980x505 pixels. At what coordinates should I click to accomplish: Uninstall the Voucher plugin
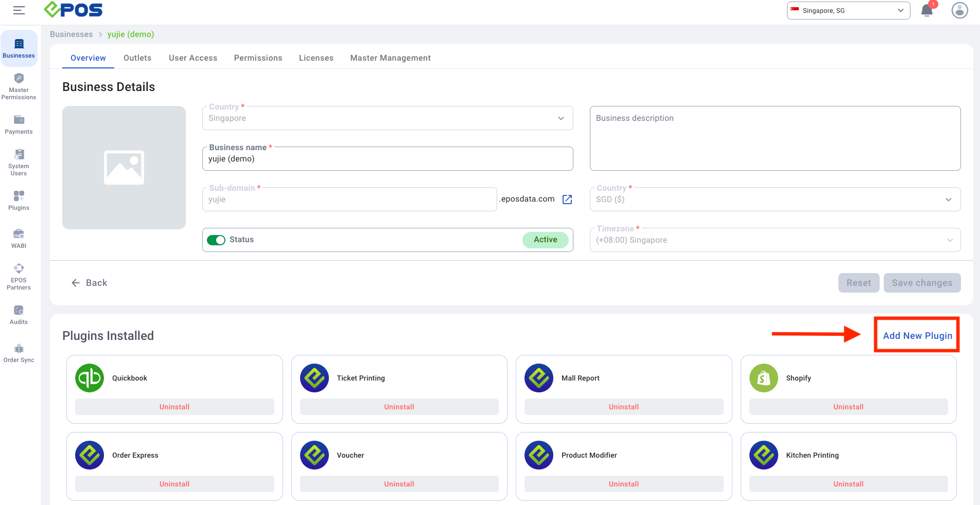coord(399,484)
